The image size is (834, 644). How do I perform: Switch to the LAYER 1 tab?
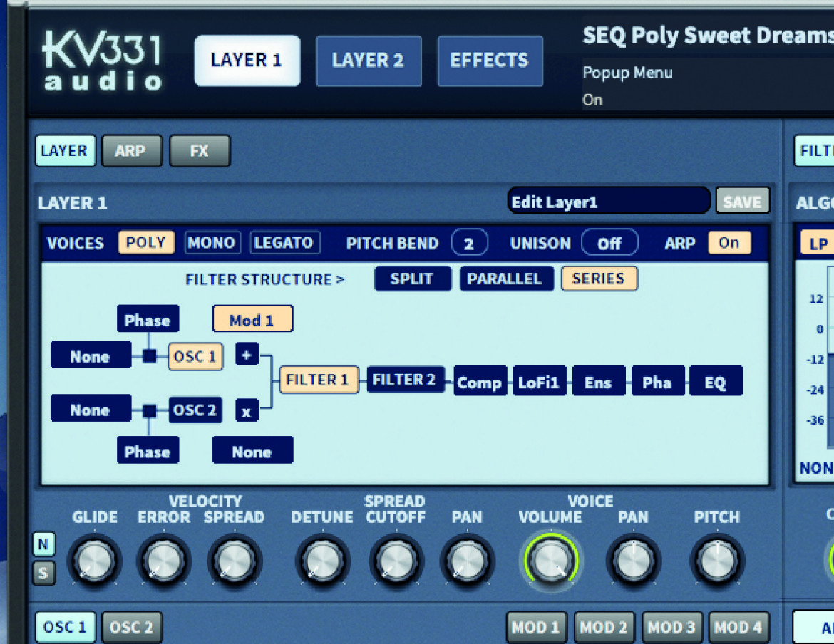(x=247, y=61)
